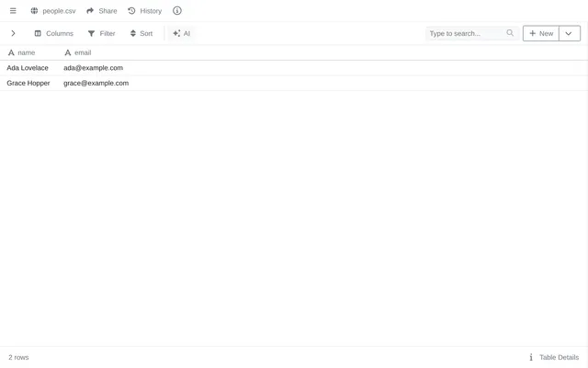Screen dimensions: 588x368
Task: Expand the sidebar with the chevron arrow
Action: click(13, 33)
